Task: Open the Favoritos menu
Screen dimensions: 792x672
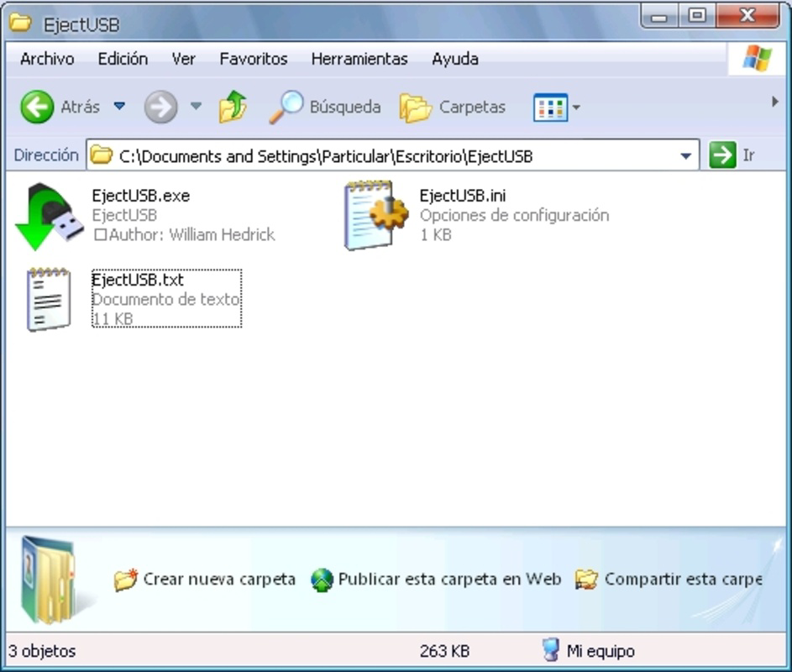Action: point(254,59)
